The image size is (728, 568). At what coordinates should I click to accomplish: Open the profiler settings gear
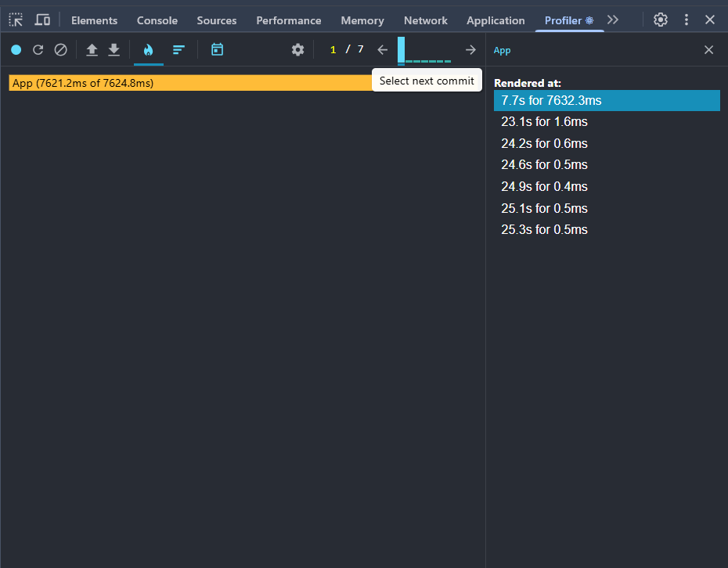coord(297,49)
